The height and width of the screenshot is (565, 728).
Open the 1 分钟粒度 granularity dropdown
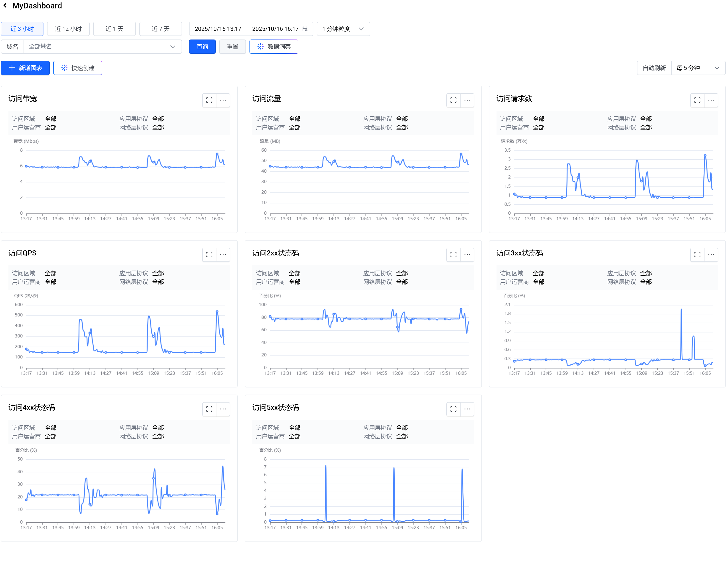[343, 29]
